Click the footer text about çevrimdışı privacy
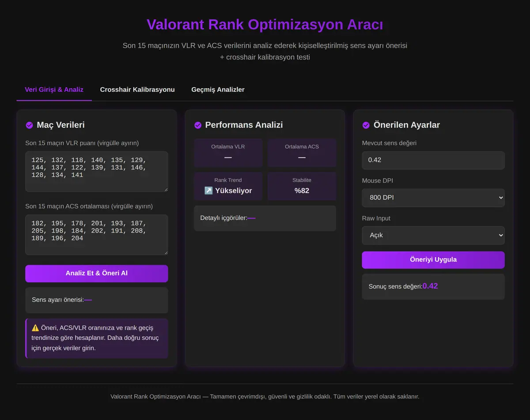 (265, 397)
